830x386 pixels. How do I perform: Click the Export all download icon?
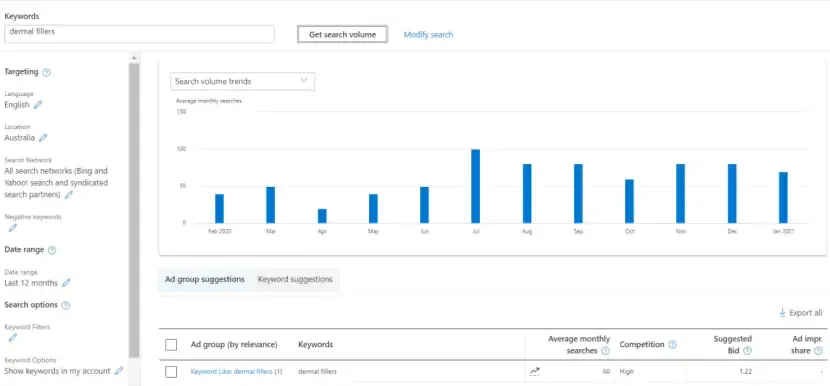tap(782, 313)
